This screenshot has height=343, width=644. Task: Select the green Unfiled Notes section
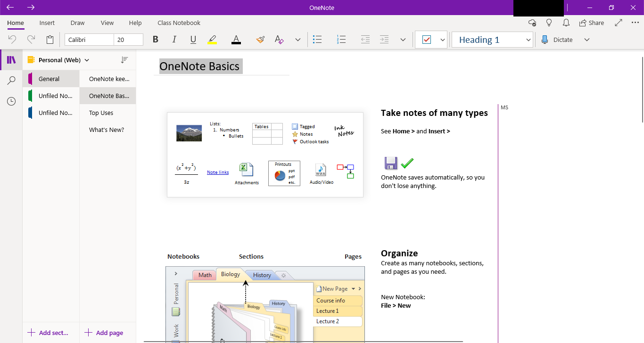click(x=51, y=96)
